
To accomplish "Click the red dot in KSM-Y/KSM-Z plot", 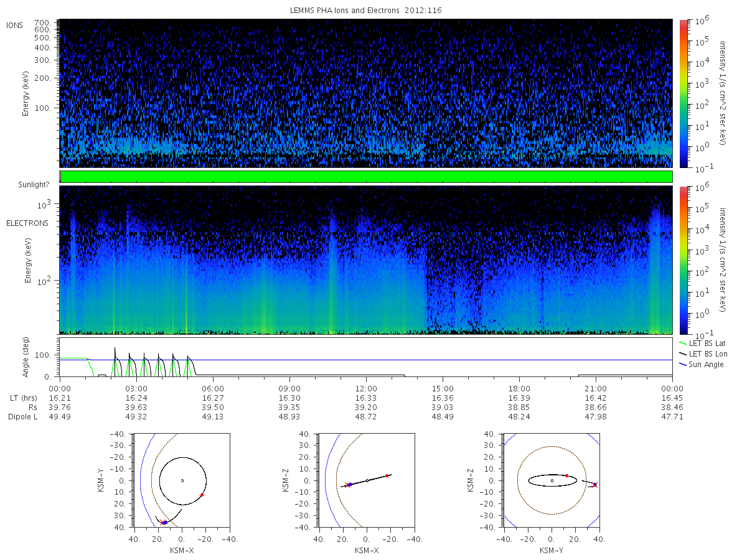I will (566, 475).
